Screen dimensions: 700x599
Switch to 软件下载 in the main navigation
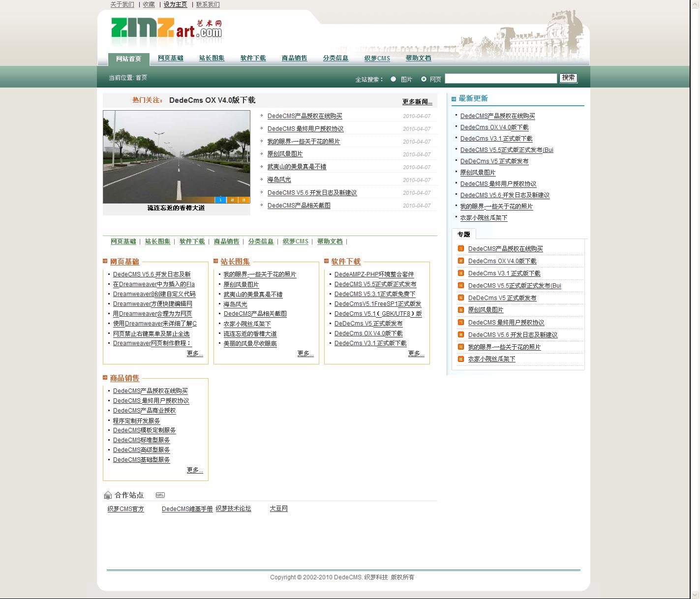(253, 58)
